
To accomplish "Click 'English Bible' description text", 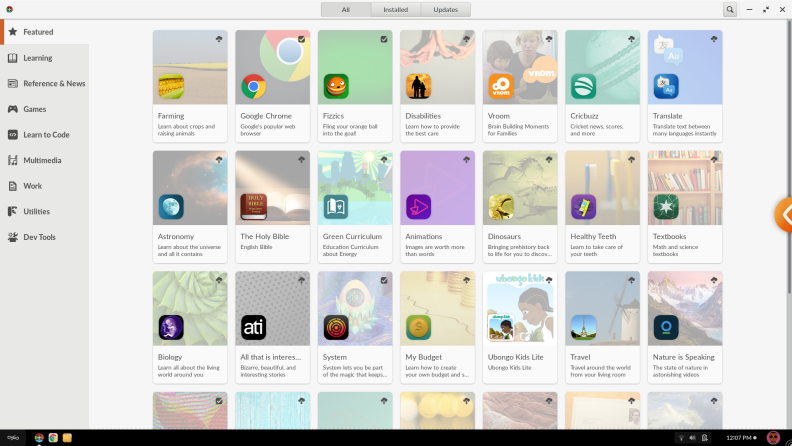I will point(256,247).
